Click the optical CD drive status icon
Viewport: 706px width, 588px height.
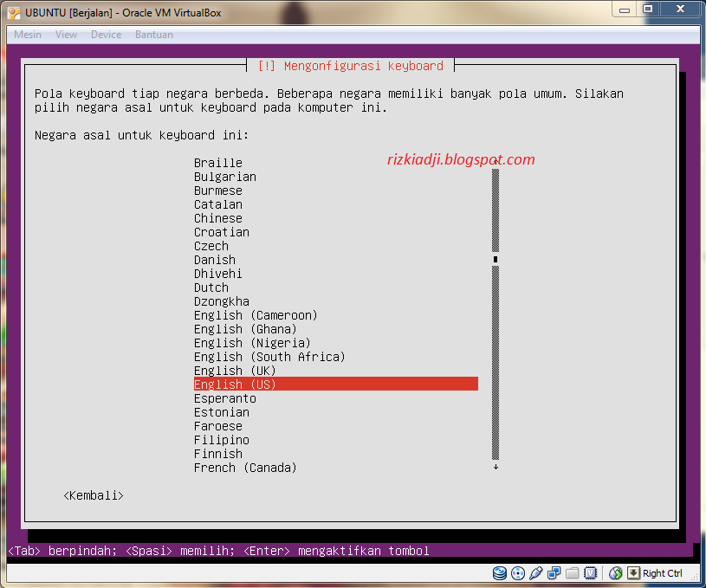pos(518,573)
